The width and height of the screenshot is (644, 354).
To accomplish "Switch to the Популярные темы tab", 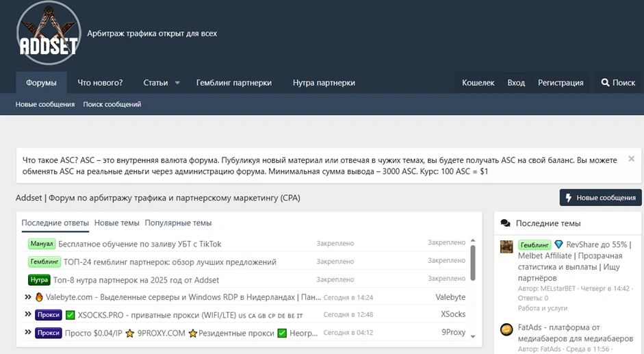I will 178,223.
